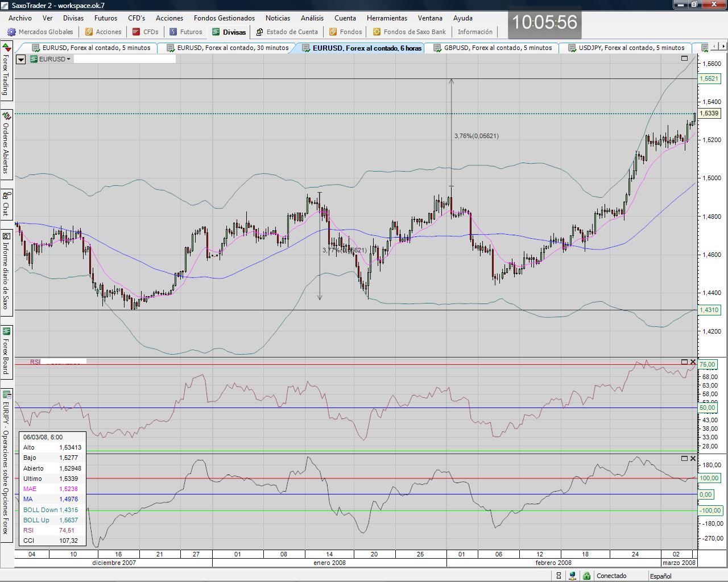Open the Herramientas menu
This screenshot has height=582, width=728.
[387, 18]
